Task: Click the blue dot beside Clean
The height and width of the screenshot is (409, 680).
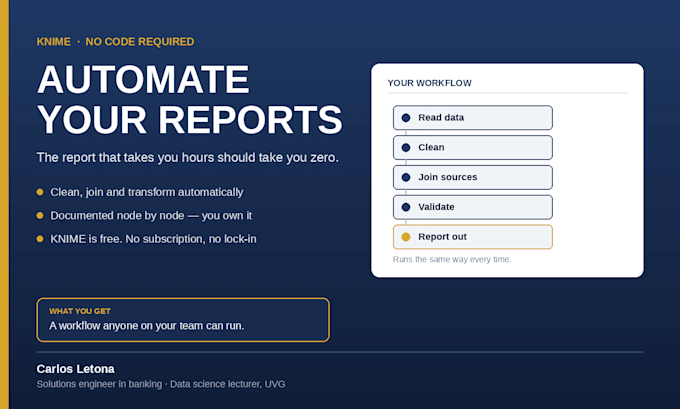Action: click(406, 147)
